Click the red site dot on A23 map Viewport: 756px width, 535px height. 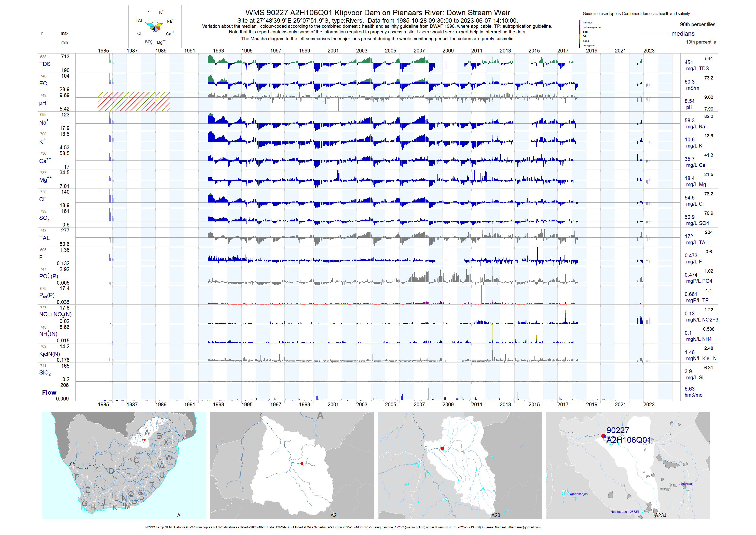pyautogui.click(x=442, y=448)
